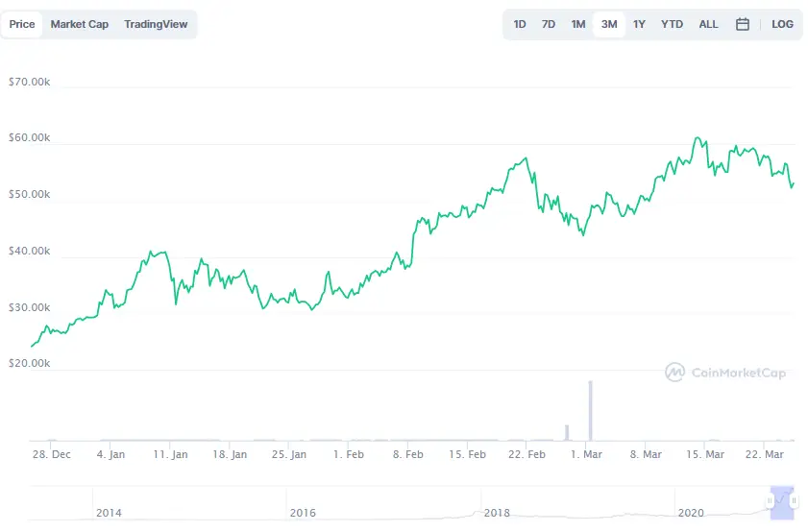This screenshot has height=532, width=808.
Task: Click the 8. Mar date label
Action: tap(646, 454)
